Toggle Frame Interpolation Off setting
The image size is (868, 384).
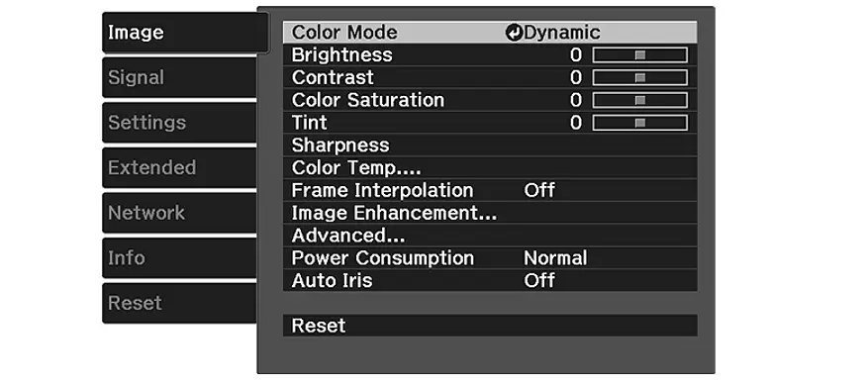coord(490,190)
